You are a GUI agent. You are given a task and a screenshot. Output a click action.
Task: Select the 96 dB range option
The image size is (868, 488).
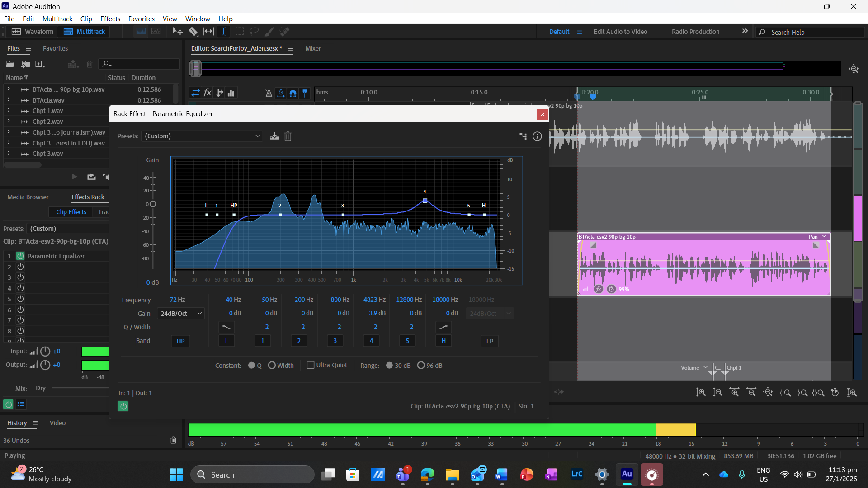[421, 365]
